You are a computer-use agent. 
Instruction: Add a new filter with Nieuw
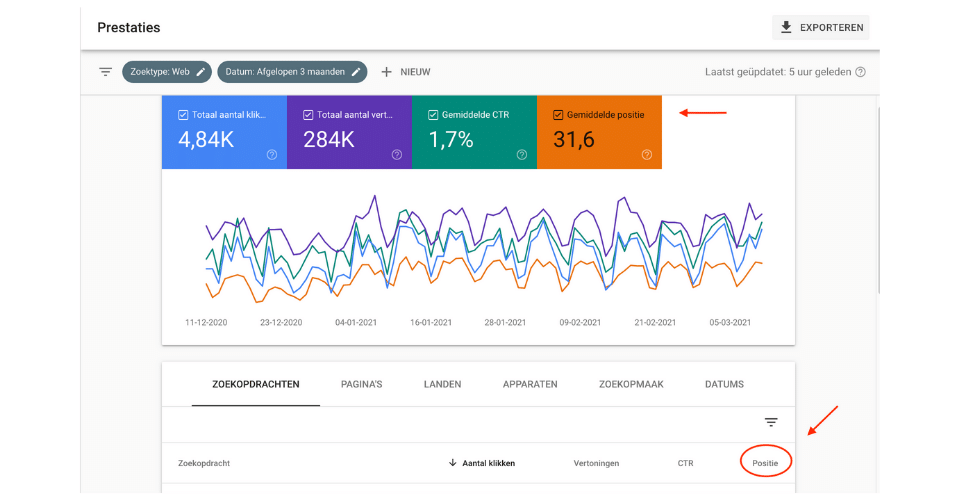[405, 72]
